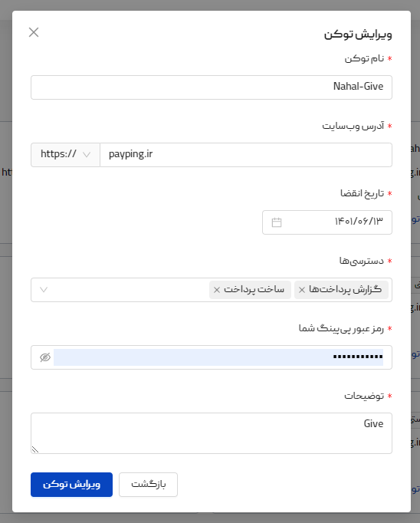420x523 pixels.
Task: Click the description textarea containing Give
Action: [x=212, y=433]
